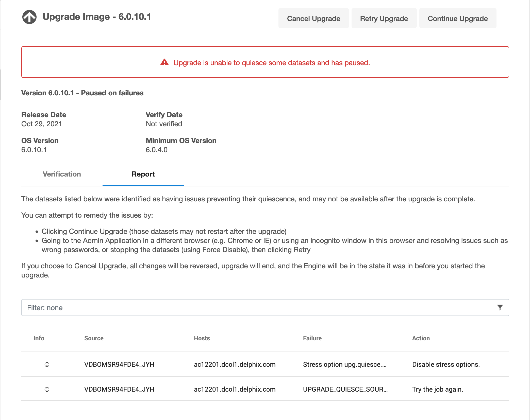Viewport: 530px width, 420px height.
Task: Sort by the Hosts column header
Action: [x=202, y=338]
